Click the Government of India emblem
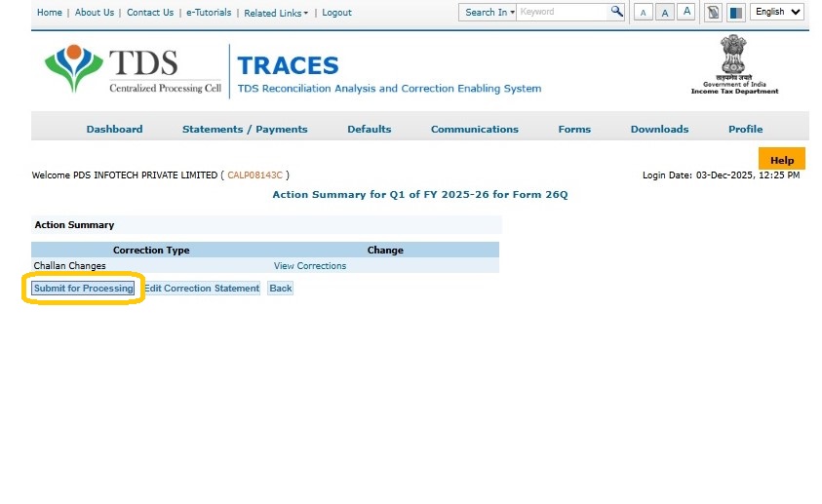The image size is (822, 504). 734,64
